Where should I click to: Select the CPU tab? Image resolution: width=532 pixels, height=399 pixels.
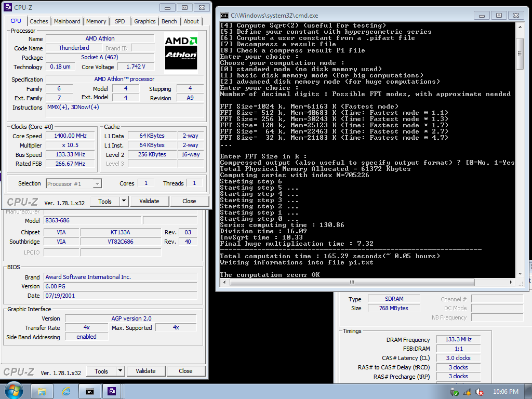coord(16,21)
